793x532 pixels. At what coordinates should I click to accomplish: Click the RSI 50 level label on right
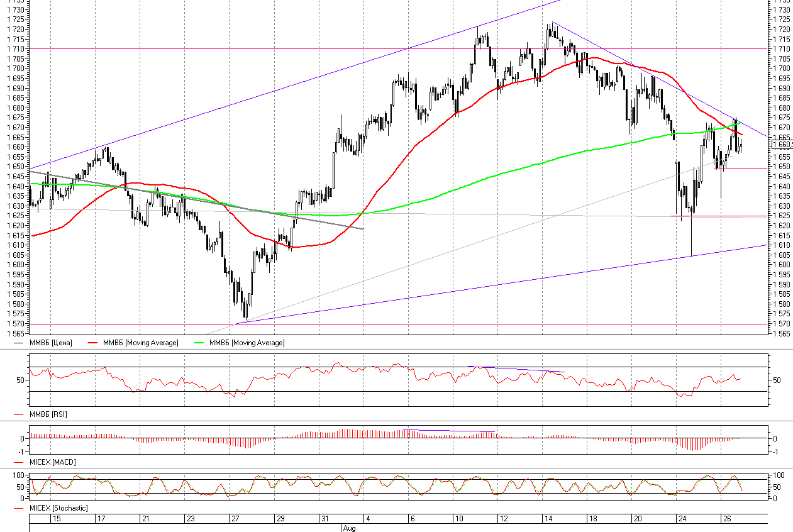[x=777, y=380]
